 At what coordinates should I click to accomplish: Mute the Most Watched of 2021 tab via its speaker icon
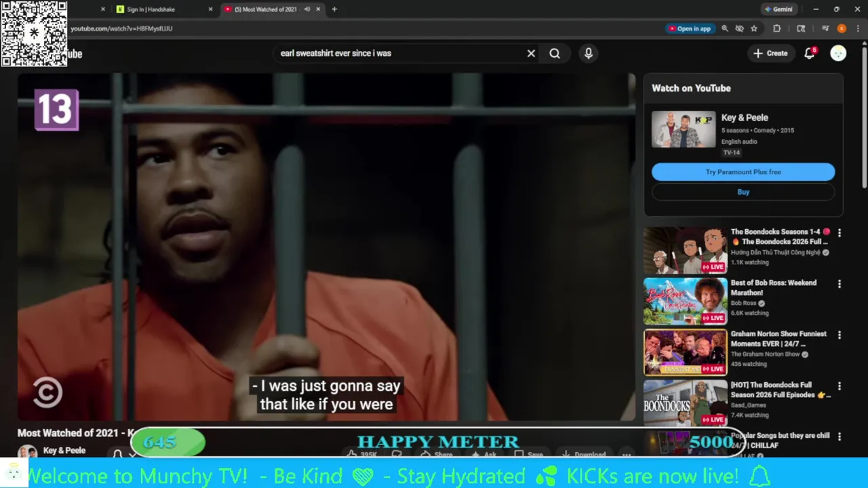307,9
